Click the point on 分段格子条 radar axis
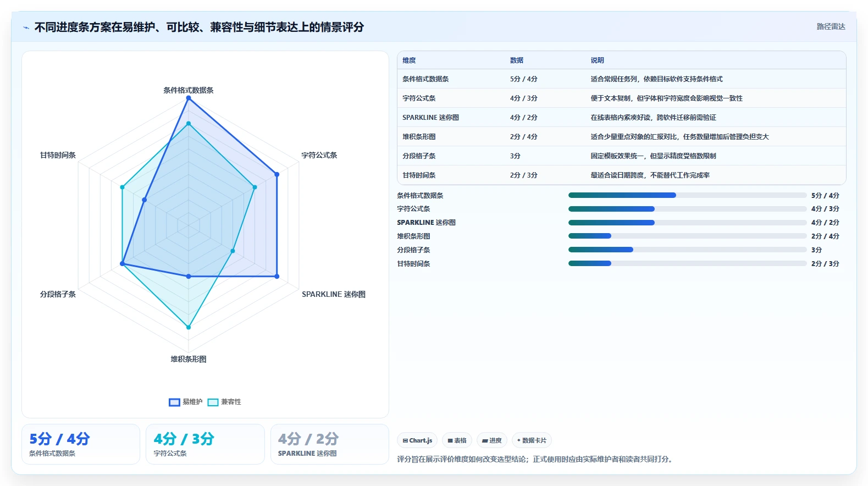 point(123,264)
